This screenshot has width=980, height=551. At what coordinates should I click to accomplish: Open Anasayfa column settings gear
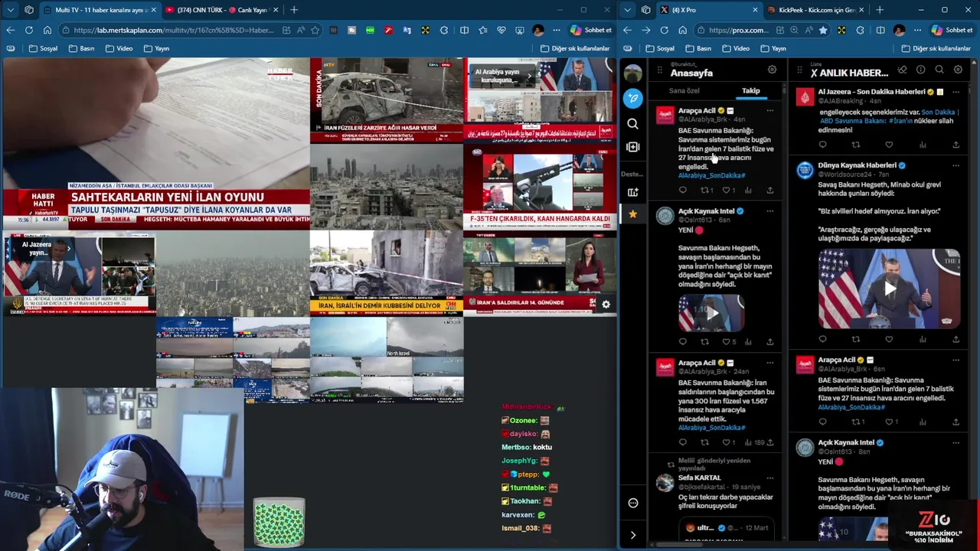[x=772, y=70]
